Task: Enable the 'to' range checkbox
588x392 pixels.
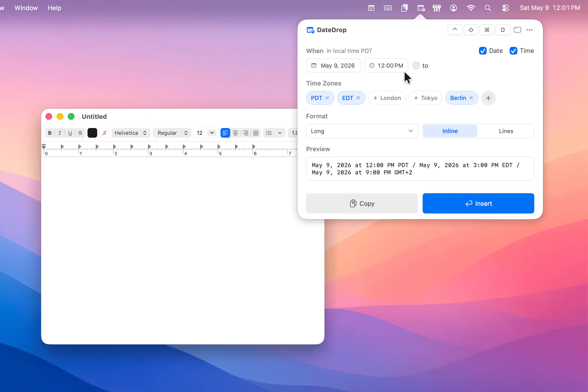Action: pos(416,65)
